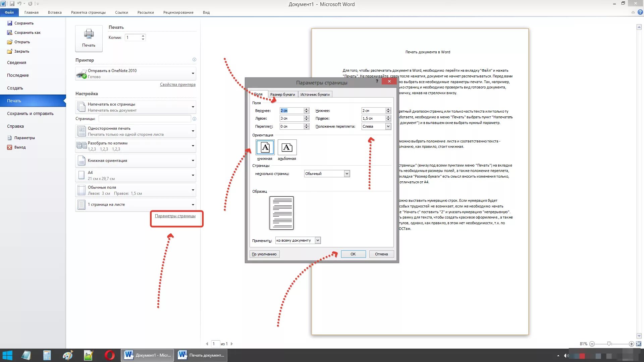Screen dimensions: 644x362
Task: Open the Разметка страницы ribbon tab
Action: (x=88, y=12)
